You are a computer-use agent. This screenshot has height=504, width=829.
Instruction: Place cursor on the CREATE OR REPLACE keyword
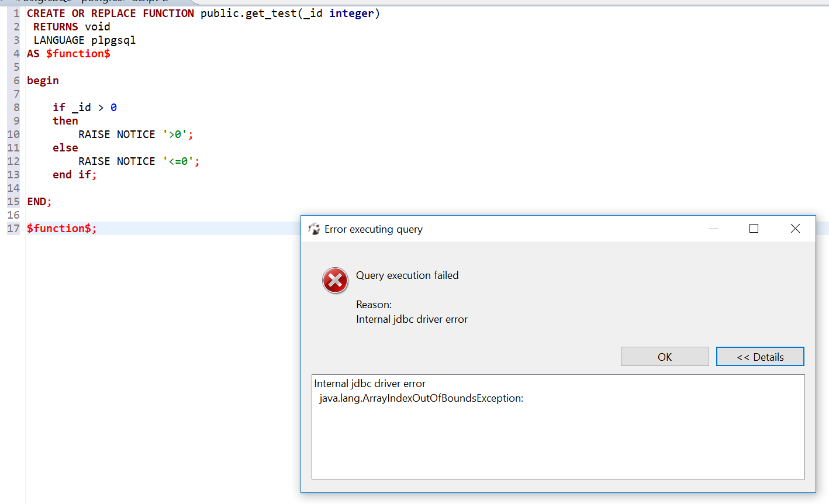tap(82, 13)
